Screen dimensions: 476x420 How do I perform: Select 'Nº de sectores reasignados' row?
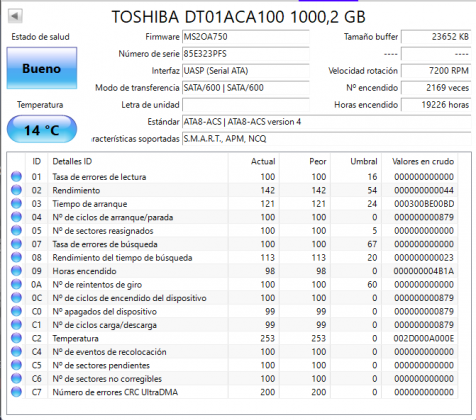point(233,231)
